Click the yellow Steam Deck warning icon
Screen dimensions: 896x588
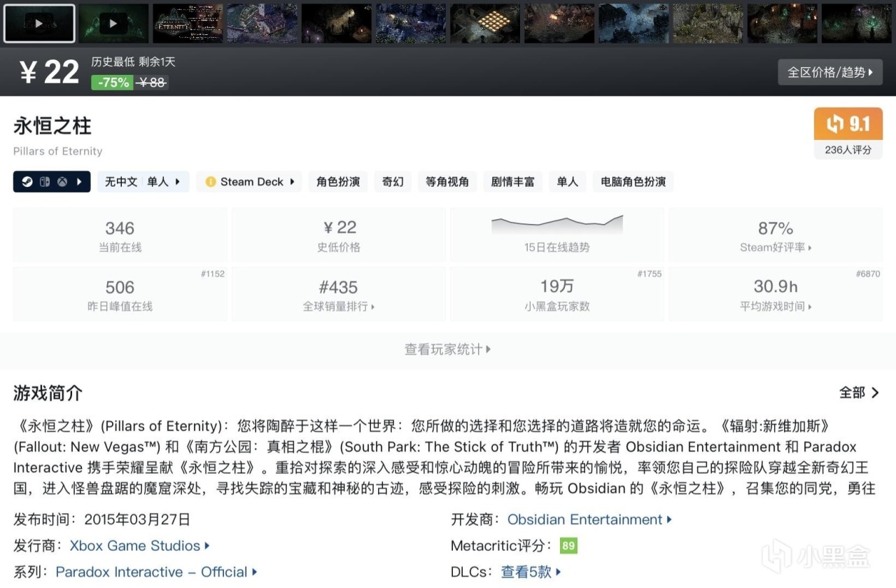211,182
